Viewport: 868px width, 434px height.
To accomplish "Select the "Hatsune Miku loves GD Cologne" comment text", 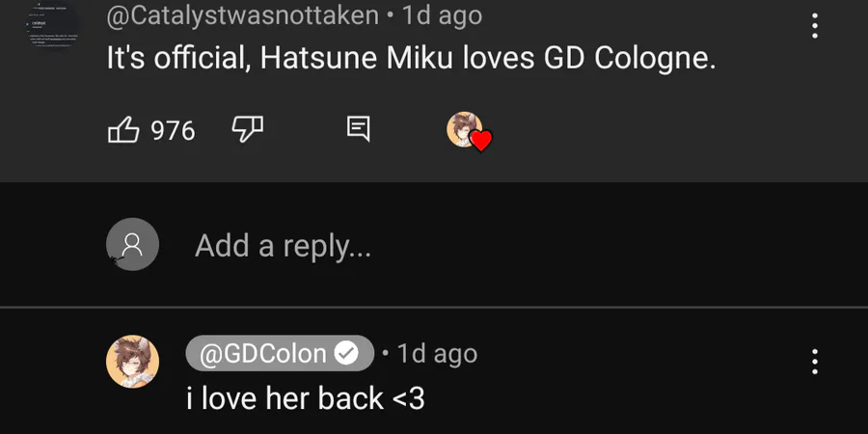I will tap(488, 59).
